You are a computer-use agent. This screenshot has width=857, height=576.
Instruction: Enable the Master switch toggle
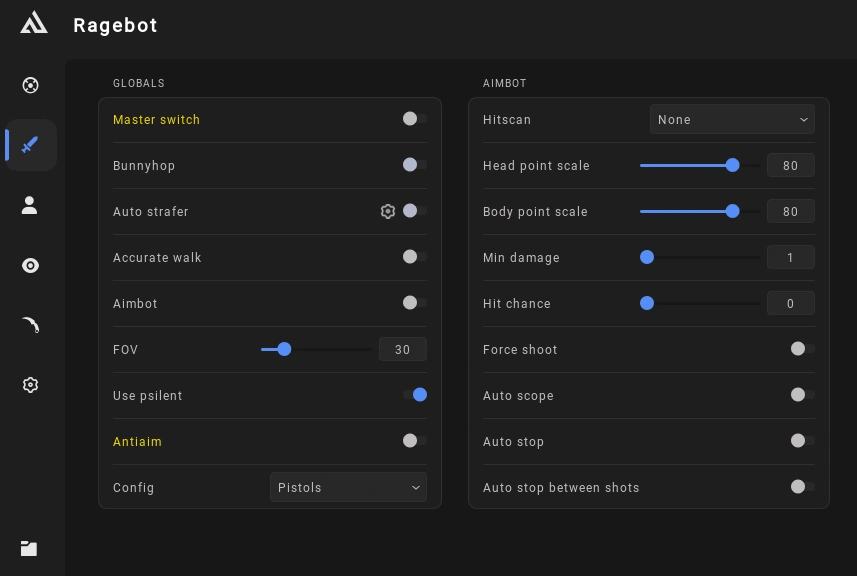pos(415,119)
